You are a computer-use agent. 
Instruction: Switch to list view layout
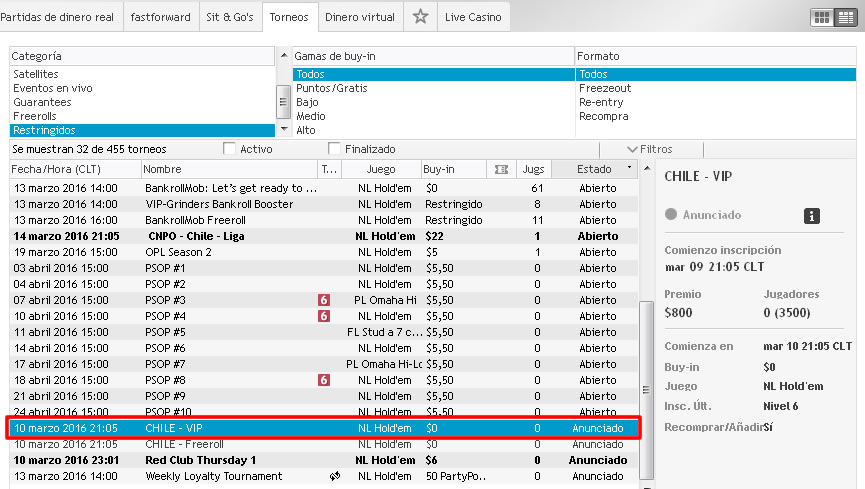(843, 17)
